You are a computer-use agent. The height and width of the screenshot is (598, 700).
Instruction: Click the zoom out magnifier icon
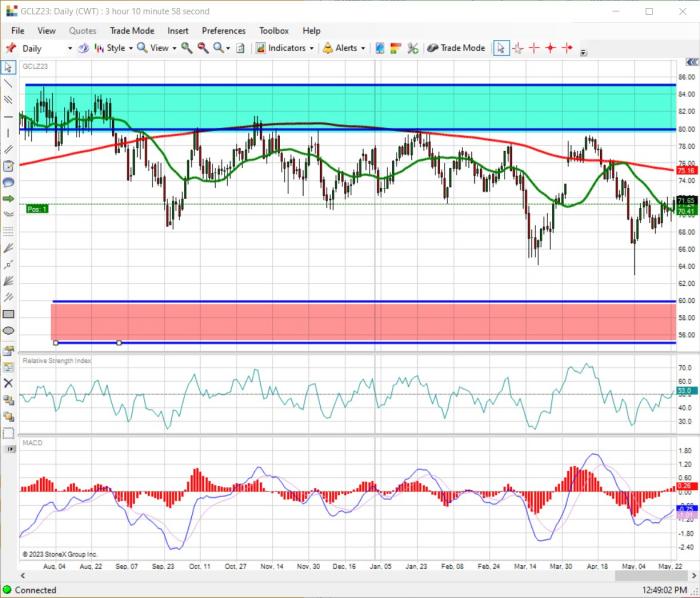click(203, 48)
